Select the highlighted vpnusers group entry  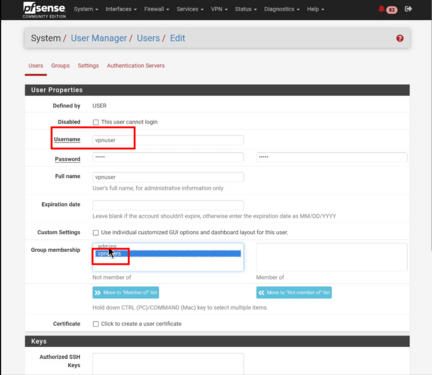coord(168,254)
